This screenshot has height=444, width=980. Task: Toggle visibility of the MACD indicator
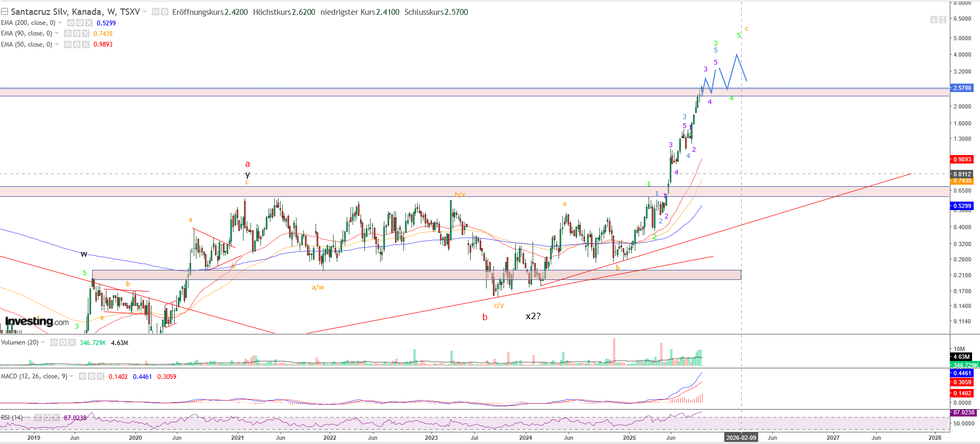point(82,376)
